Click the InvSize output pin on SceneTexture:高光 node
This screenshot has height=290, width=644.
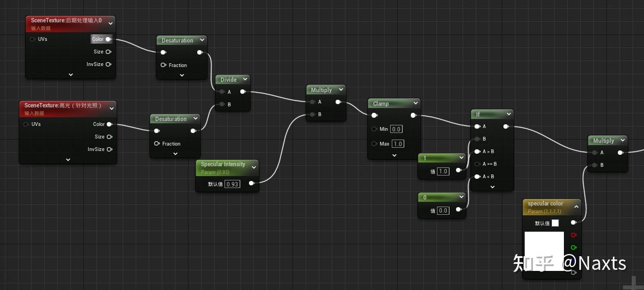pyautogui.click(x=110, y=149)
